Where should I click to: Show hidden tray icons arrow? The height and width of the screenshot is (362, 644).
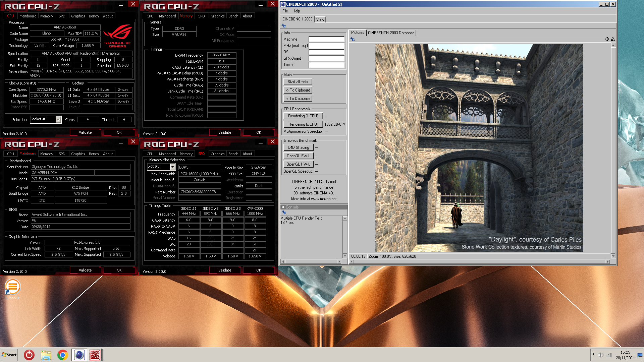pyautogui.click(x=593, y=355)
